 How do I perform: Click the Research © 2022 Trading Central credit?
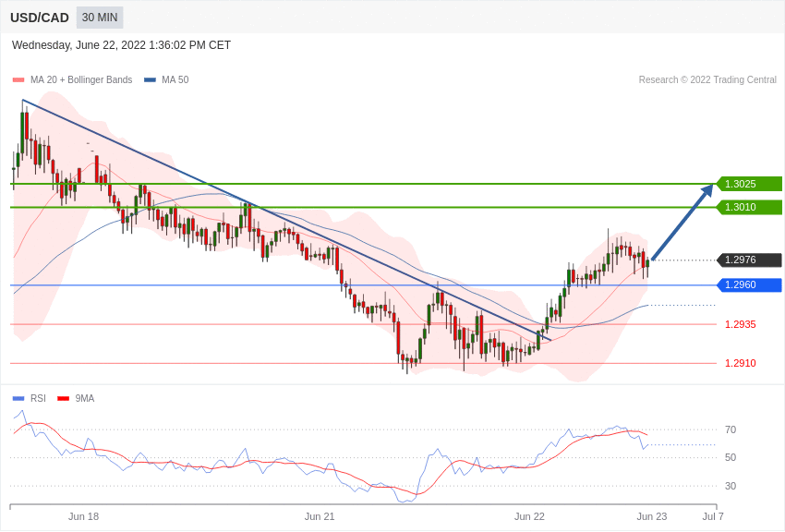tap(707, 79)
